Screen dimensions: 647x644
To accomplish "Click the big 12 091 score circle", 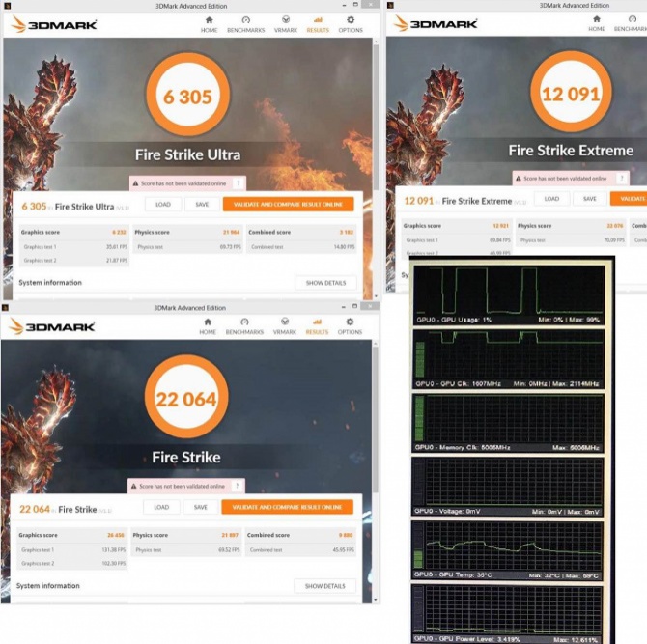I will tap(571, 92).
